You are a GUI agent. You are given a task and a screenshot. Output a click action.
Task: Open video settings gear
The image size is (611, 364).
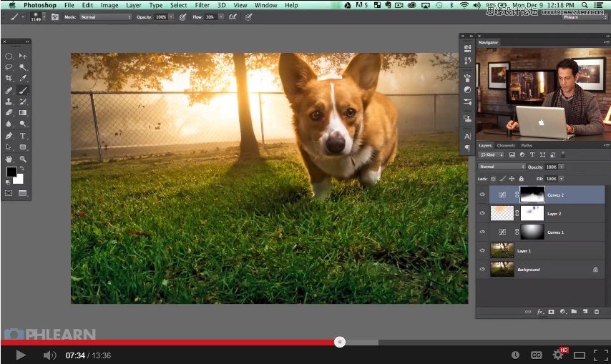(557, 355)
